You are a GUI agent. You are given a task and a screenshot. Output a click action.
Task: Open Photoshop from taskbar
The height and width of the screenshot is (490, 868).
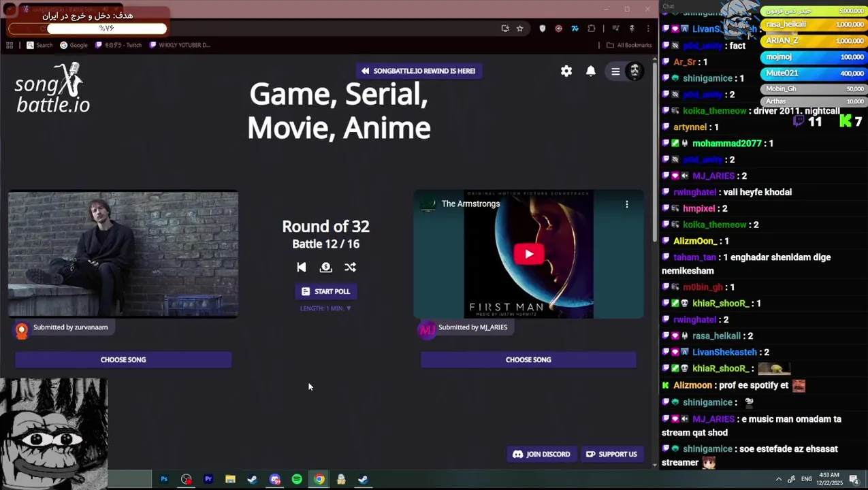pos(164,479)
